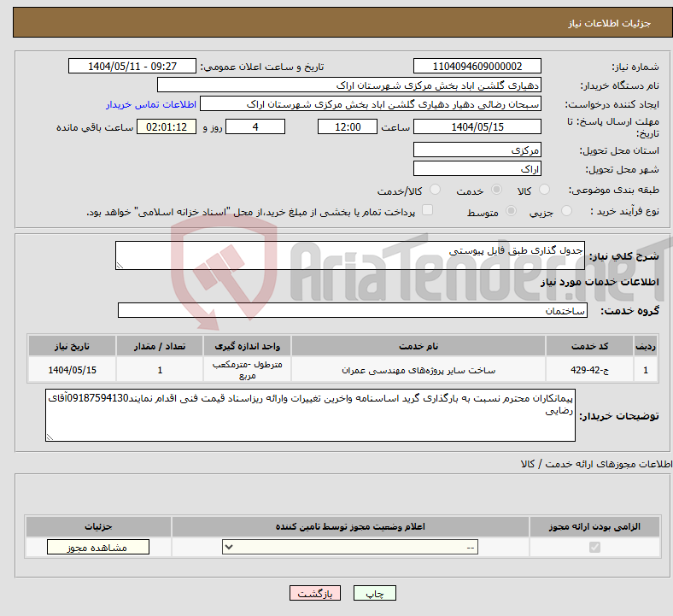Viewport: 673px width, 616px height.
Task: Select the کالا radio button
Action: coord(544,190)
